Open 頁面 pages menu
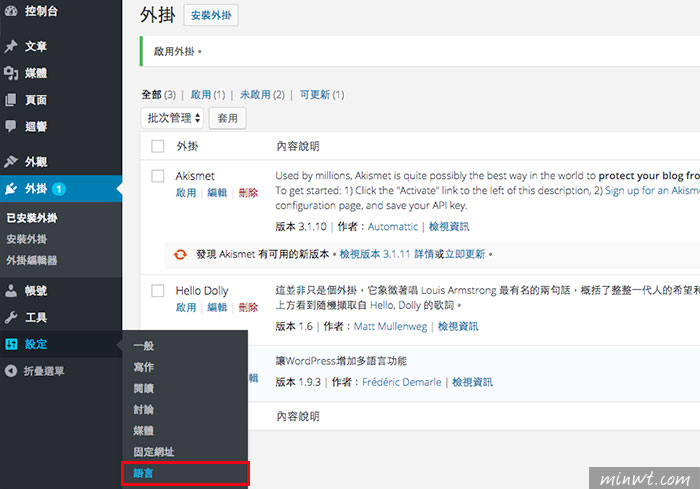The image size is (700, 489). coord(36,100)
